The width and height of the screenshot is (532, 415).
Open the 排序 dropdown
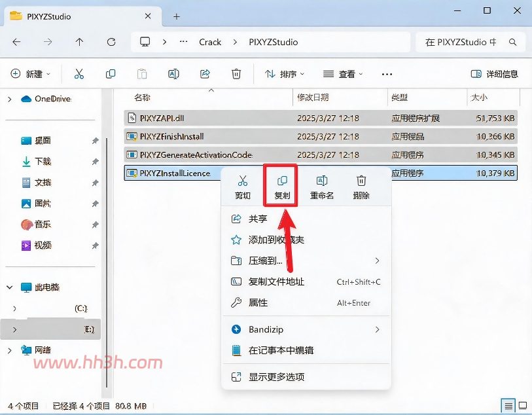284,73
